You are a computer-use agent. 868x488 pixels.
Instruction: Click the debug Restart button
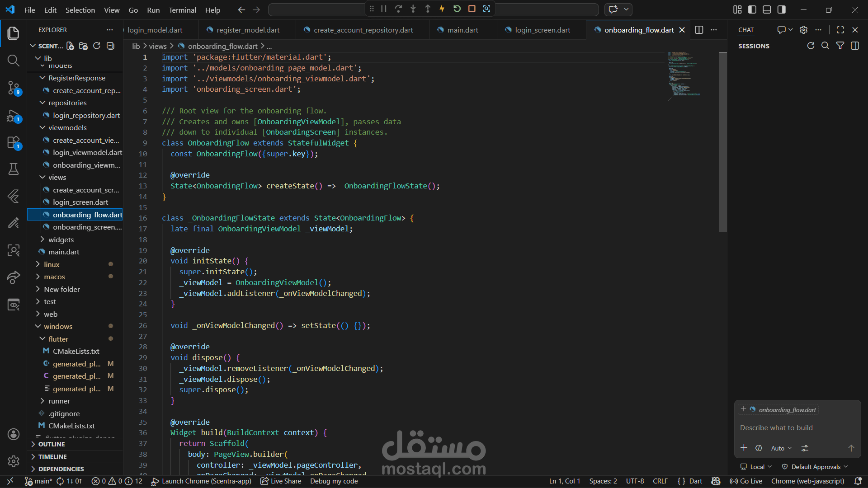click(x=457, y=9)
